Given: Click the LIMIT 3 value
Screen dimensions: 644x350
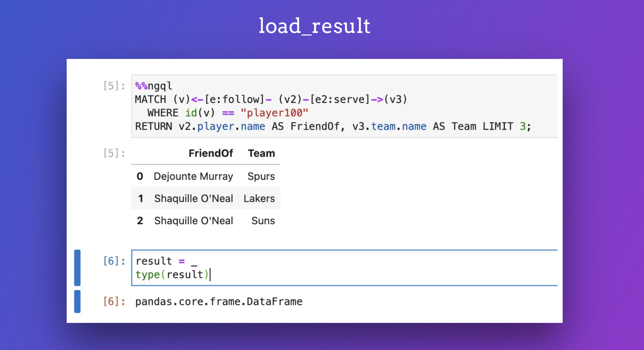Looking at the screenshot, I should tap(509, 126).
